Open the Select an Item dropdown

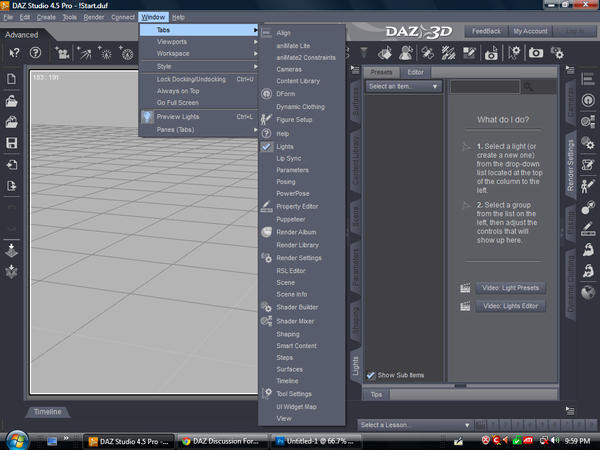point(403,86)
